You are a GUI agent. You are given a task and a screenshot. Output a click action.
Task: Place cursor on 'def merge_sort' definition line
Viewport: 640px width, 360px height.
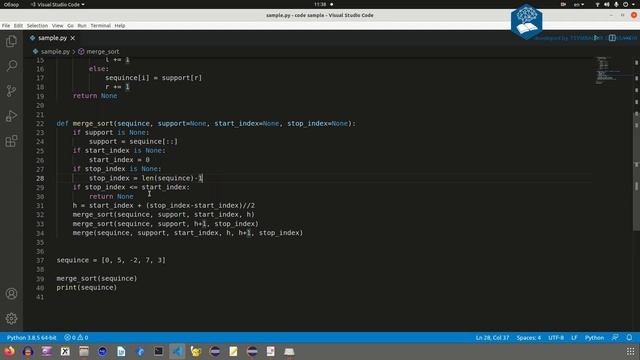206,123
